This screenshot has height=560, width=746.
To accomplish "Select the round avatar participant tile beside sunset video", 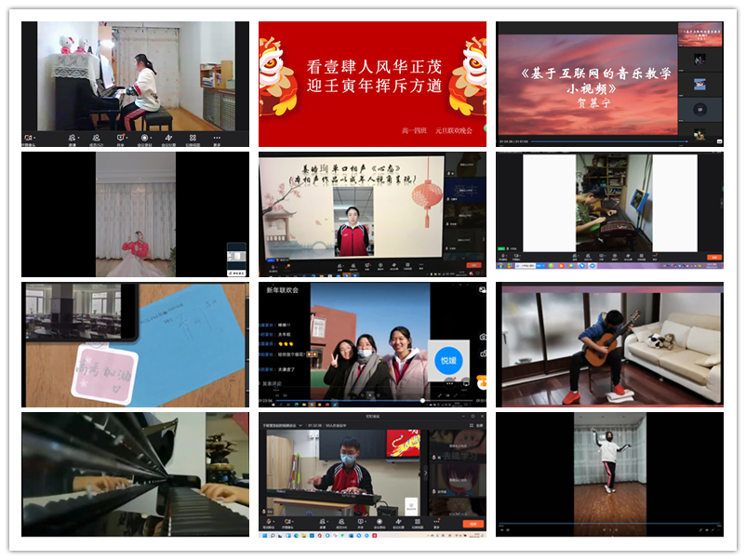I will click(x=699, y=109).
